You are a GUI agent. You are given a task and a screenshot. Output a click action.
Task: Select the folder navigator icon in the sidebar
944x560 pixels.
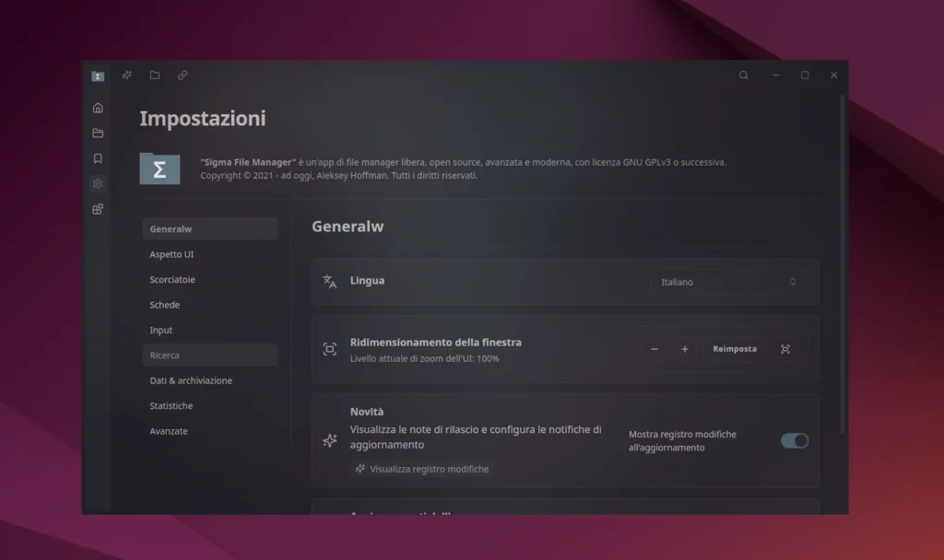tap(97, 133)
